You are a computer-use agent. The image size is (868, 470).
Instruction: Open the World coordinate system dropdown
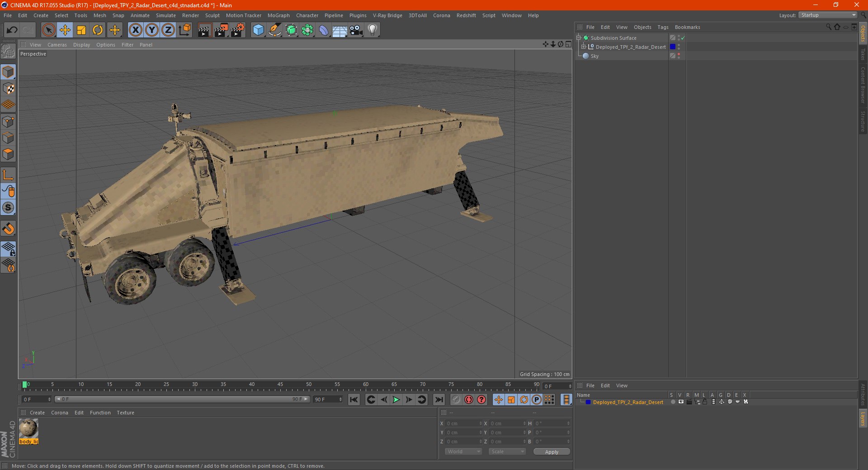point(463,451)
